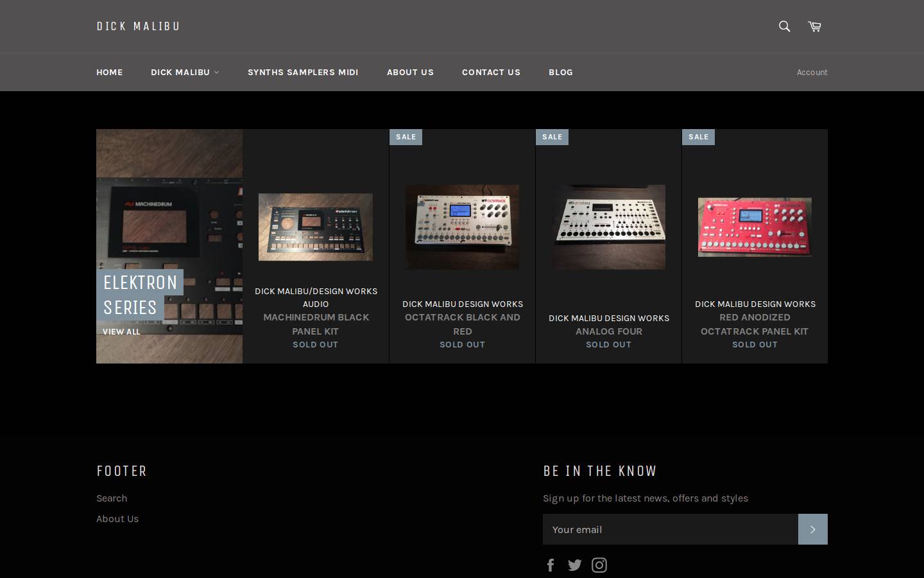Click the Be In The Know heading

point(599,471)
